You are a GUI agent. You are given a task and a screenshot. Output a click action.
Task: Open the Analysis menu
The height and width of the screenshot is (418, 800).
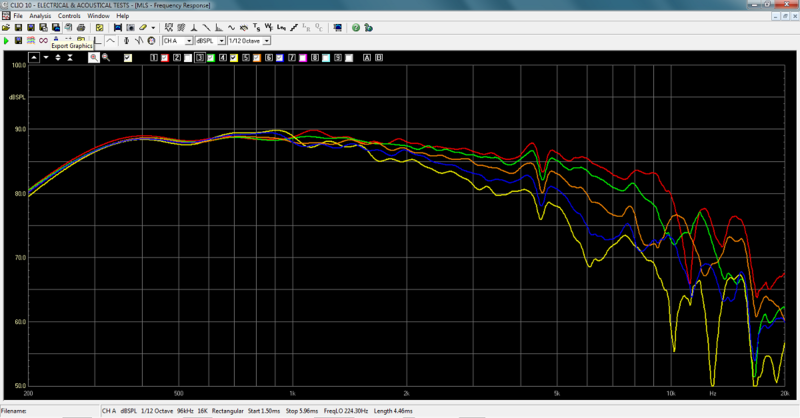point(40,16)
